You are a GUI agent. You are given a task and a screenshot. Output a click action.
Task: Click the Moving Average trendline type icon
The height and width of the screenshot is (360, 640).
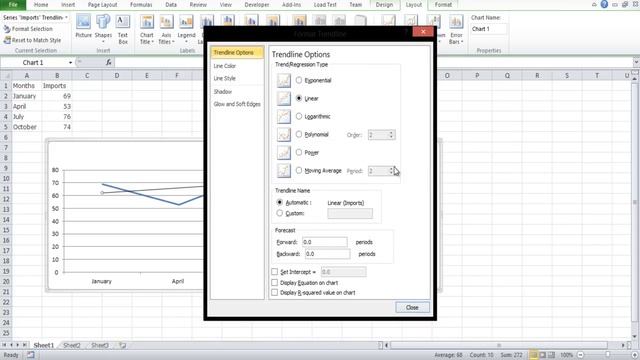(284, 171)
